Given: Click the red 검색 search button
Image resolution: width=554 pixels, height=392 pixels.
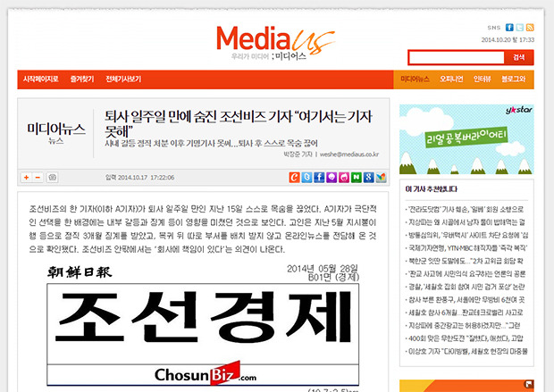Looking at the screenshot, I should pos(518,57).
